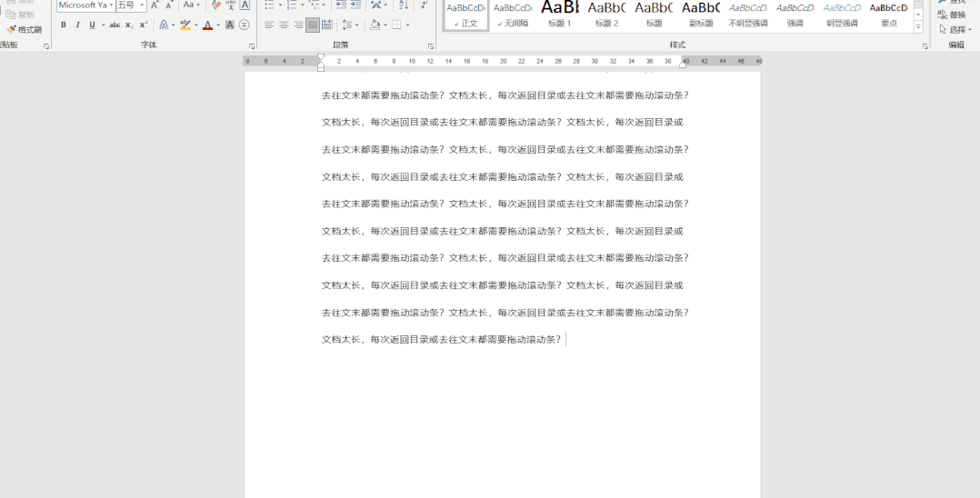Toggle underline formatting
The height and width of the screenshot is (498, 980).
pos(93,25)
